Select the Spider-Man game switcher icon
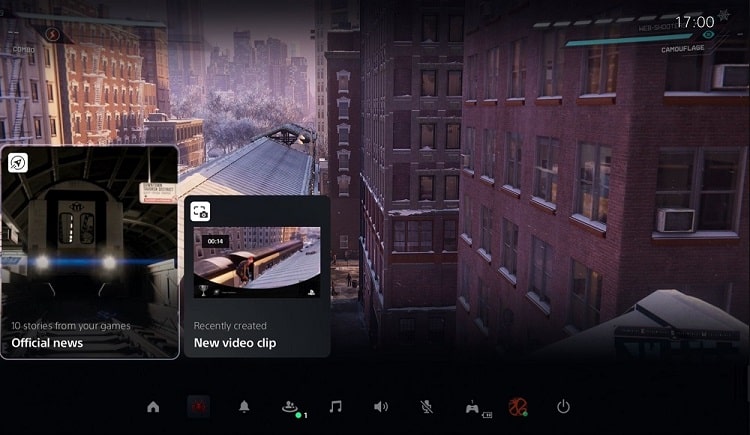Screen dimensions: 750x435 click(x=198, y=407)
